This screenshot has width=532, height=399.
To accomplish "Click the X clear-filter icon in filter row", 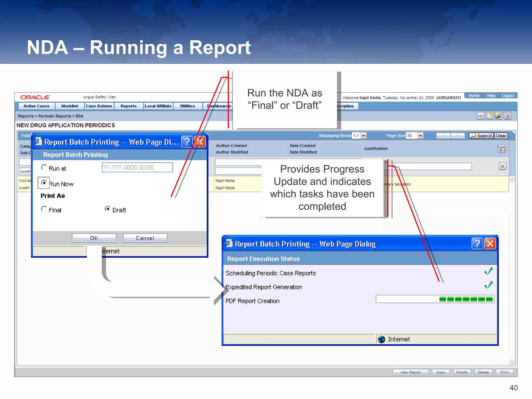I will click(x=503, y=166).
